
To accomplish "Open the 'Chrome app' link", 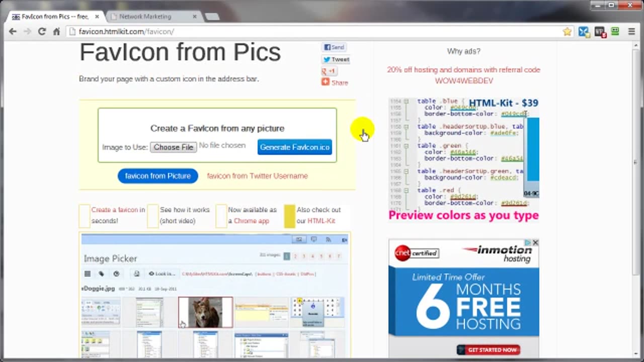I will coord(252,221).
